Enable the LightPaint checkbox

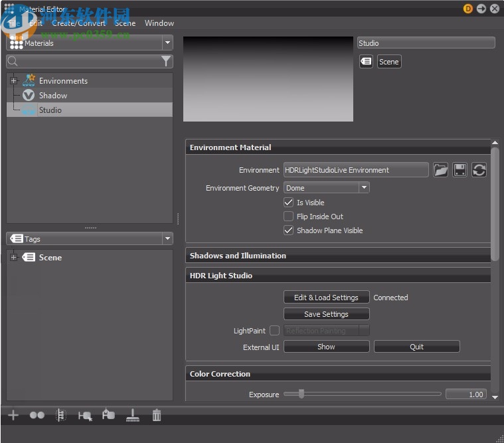tap(274, 331)
